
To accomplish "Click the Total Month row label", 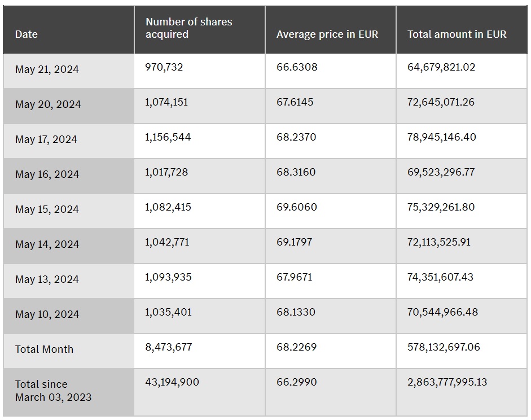I will pos(44,349).
